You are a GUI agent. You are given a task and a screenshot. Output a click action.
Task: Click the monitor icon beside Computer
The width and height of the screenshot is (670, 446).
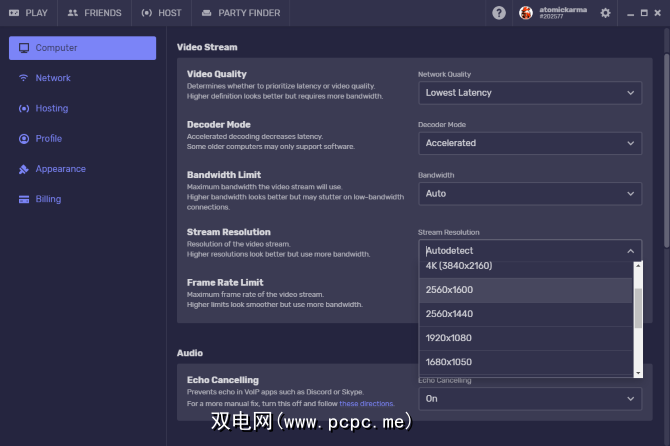(x=24, y=48)
